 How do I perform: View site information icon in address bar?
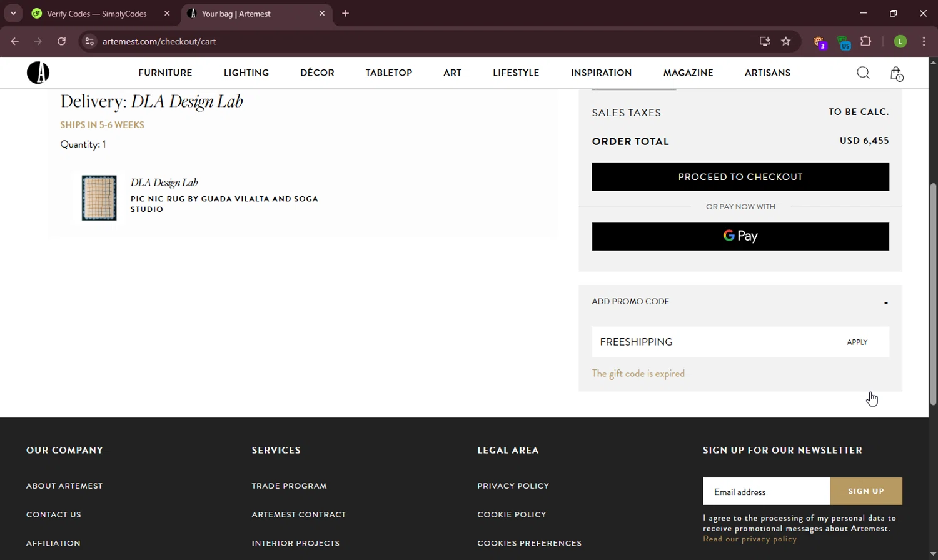point(89,41)
